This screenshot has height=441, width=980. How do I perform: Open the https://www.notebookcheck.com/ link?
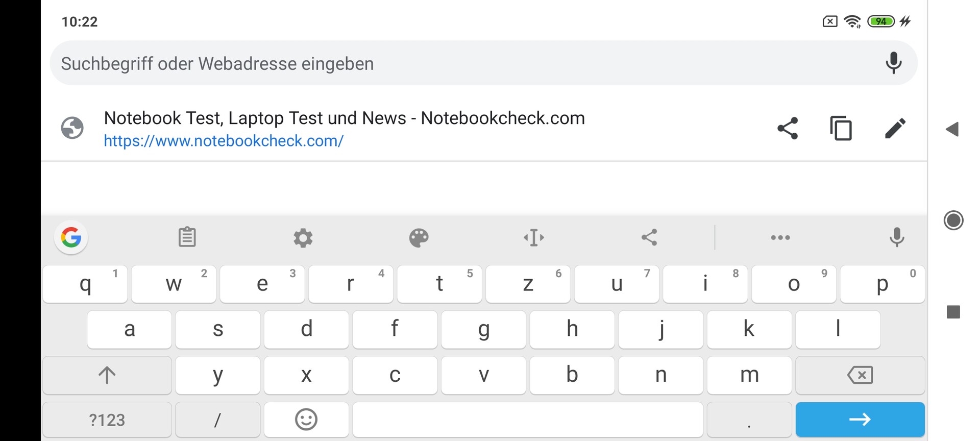[x=224, y=141]
